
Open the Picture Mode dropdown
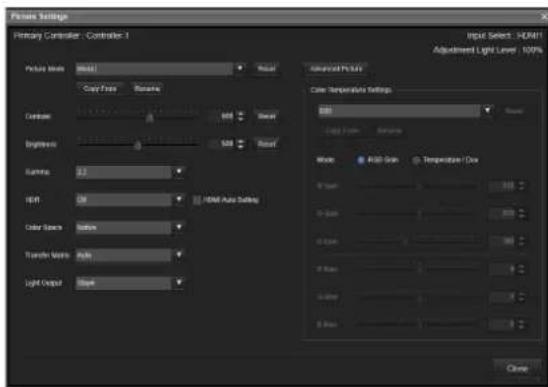(160, 69)
